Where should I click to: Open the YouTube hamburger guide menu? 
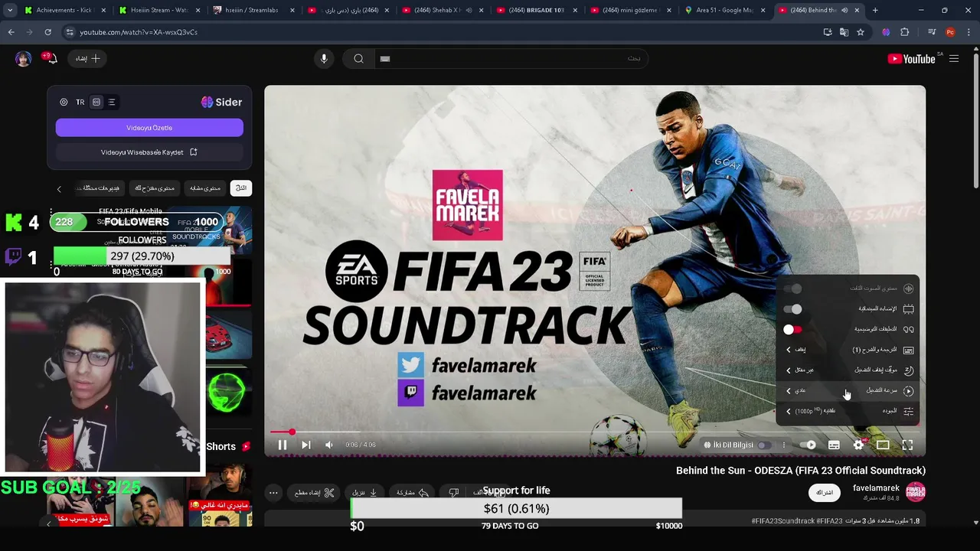954,59
